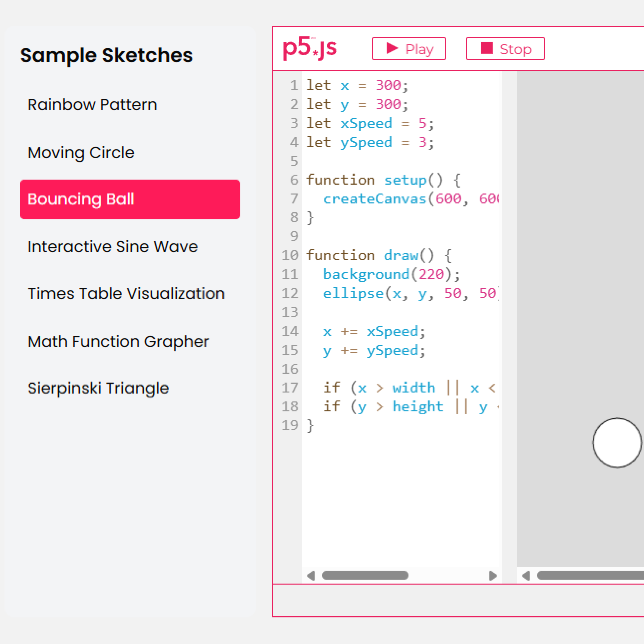Click code editor right scroll arrow

tap(493, 575)
